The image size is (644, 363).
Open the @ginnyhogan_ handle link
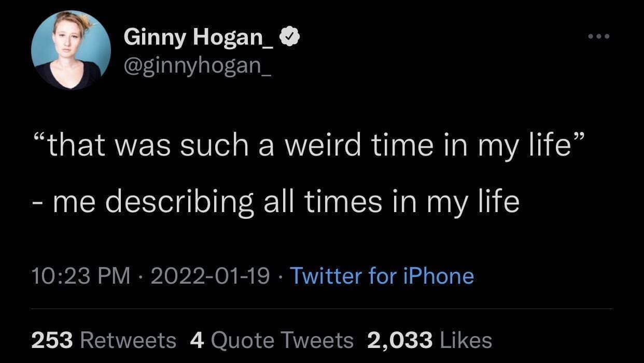pos(198,66)
